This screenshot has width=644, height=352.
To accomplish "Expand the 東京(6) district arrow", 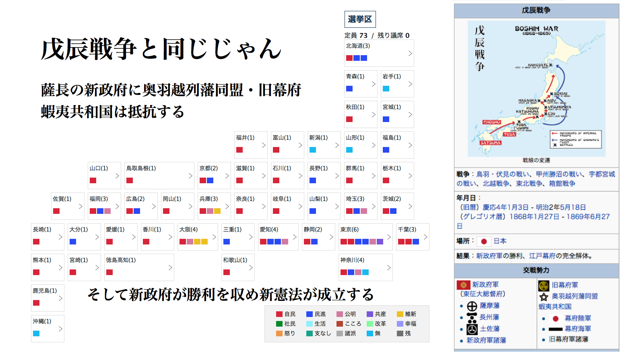I will tap(388, 237).
